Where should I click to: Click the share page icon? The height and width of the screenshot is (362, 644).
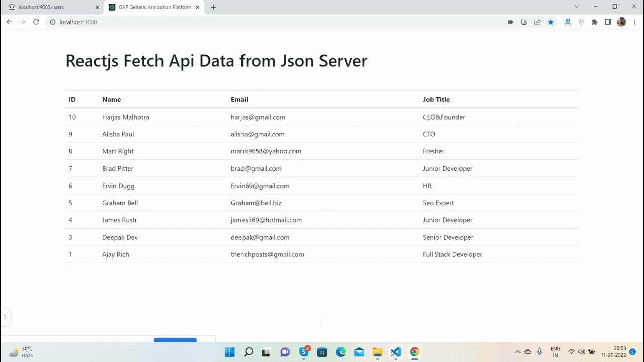(537, 22)
